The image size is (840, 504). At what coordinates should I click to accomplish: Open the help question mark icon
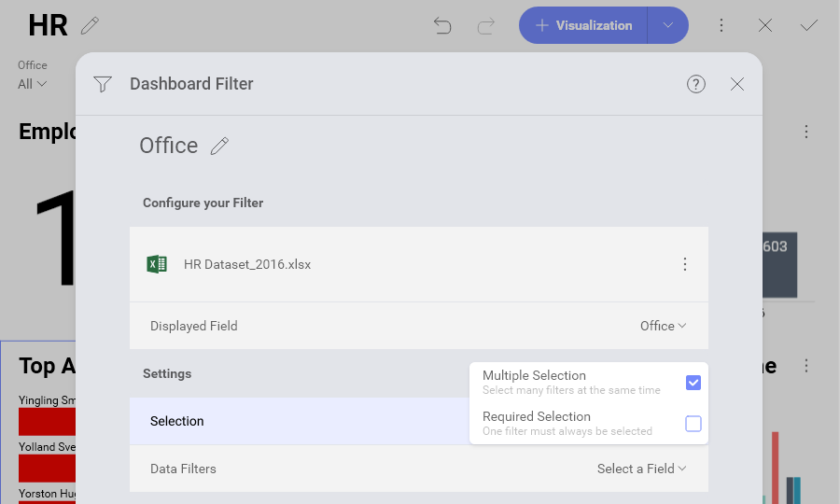click(x=696, y=84)
